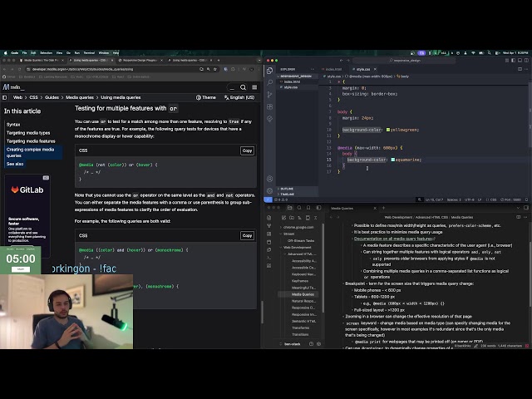Toggle VS Code secondary side bar layout icon

coord(526,61)
